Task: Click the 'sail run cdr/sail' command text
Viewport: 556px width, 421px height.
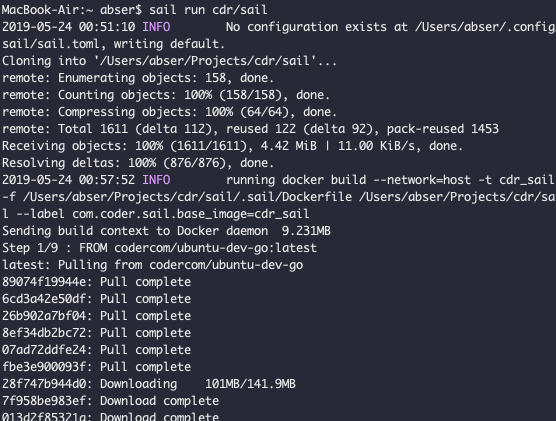Action: pos(208,10)
